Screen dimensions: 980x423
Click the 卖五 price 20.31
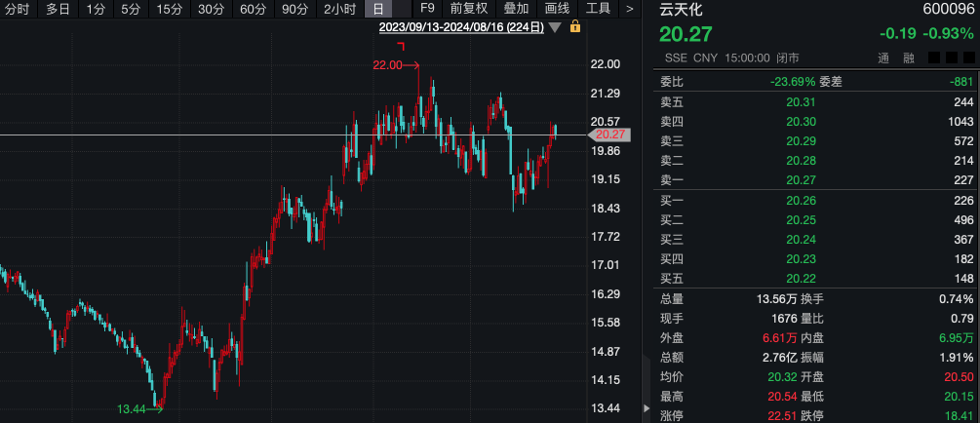click(801, 101)
